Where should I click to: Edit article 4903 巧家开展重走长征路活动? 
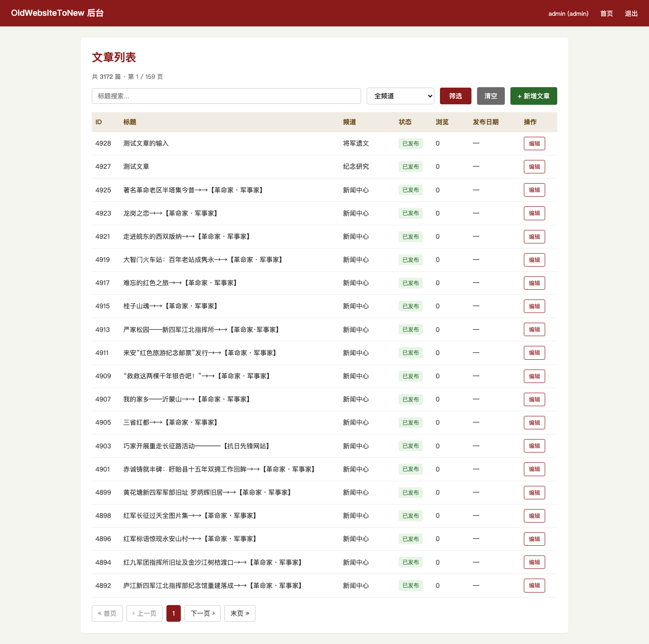[x=534, y=446]
